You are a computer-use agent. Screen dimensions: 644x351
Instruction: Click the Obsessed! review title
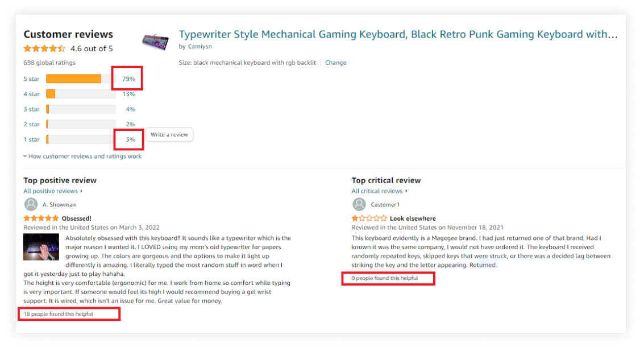[76, 218]
